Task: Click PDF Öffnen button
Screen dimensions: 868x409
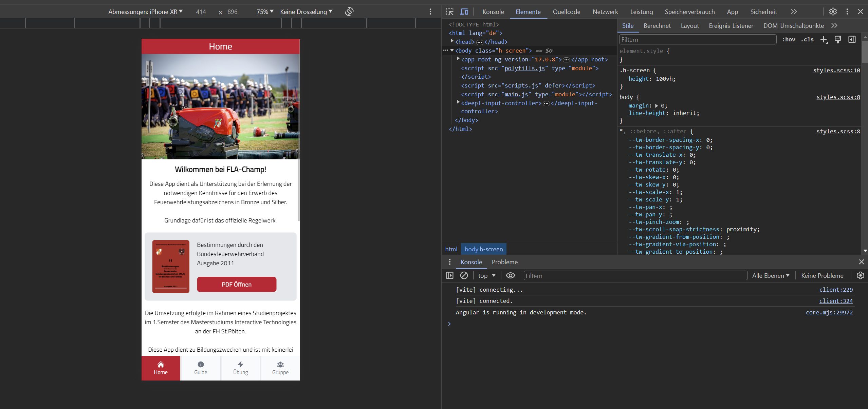Action: (237, 284)
